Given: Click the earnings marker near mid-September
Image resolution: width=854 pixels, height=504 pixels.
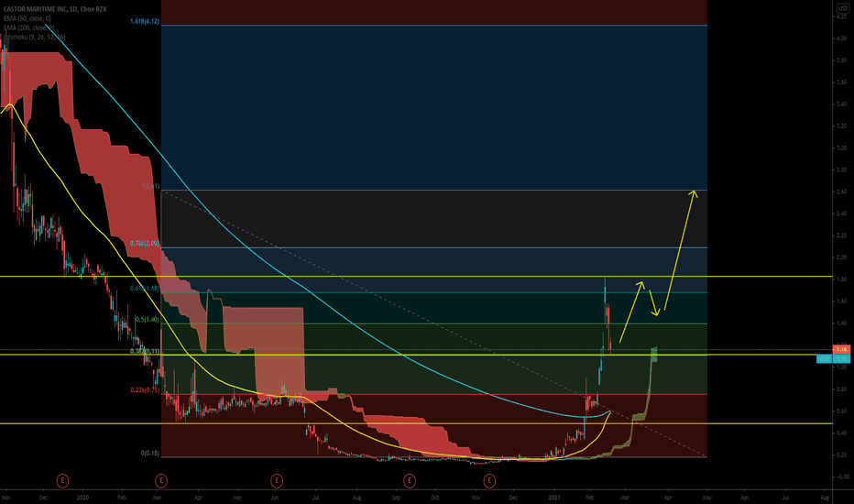Looking at the screenshot, I should 410,480.
